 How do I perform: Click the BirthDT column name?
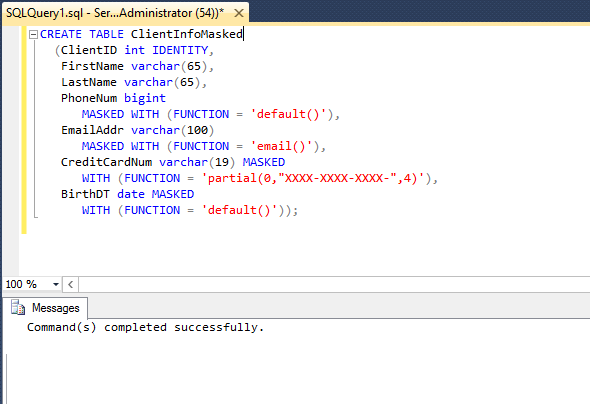pyautogui.click(x=85, y=194)
